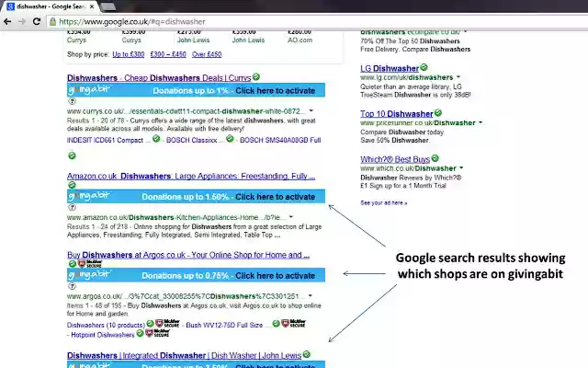Viewport: 588px width, 368px height.
Task: Open the Which? Best Buys ad link
Action: 395,159
